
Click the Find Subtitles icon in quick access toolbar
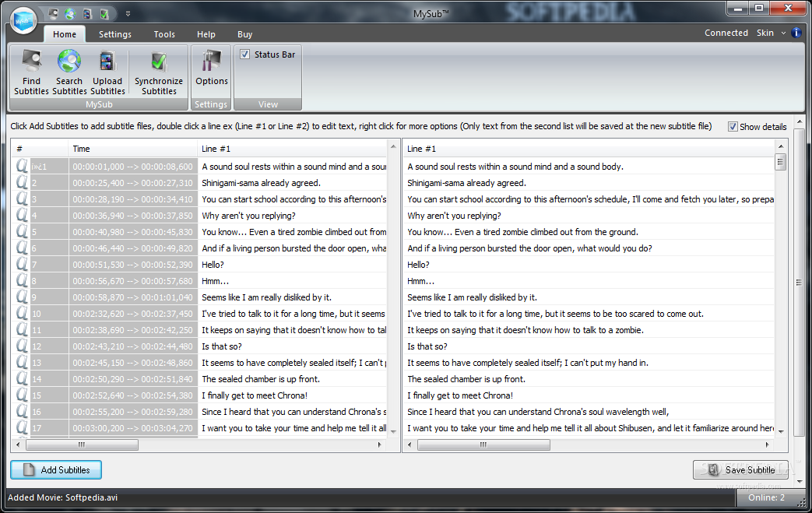[54, 13]
